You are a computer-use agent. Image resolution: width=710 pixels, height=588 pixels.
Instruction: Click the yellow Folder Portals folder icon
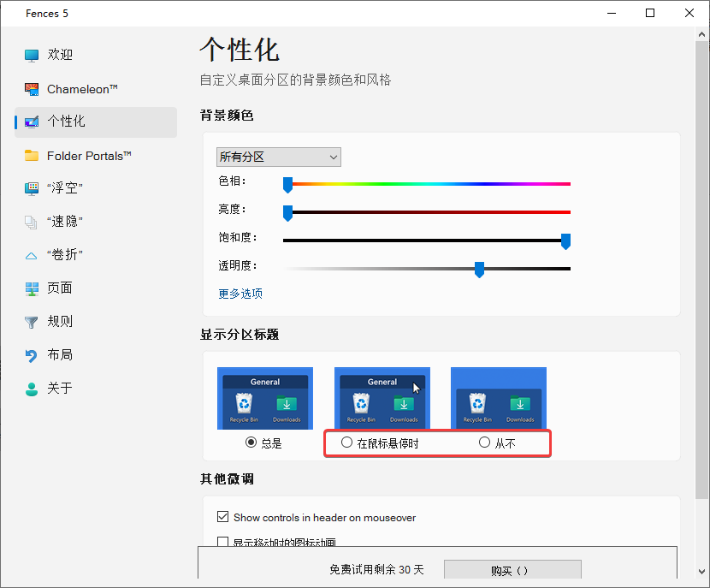click(x=32, y=156)
